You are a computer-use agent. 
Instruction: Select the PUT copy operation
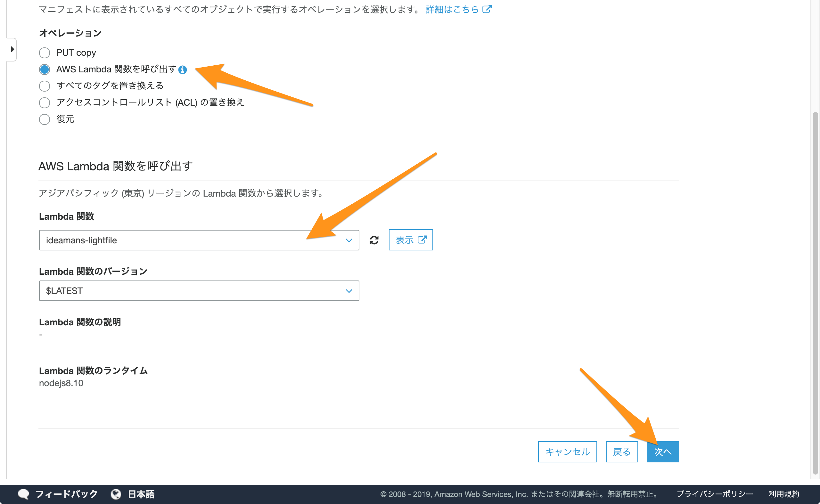tap(44, 53)
